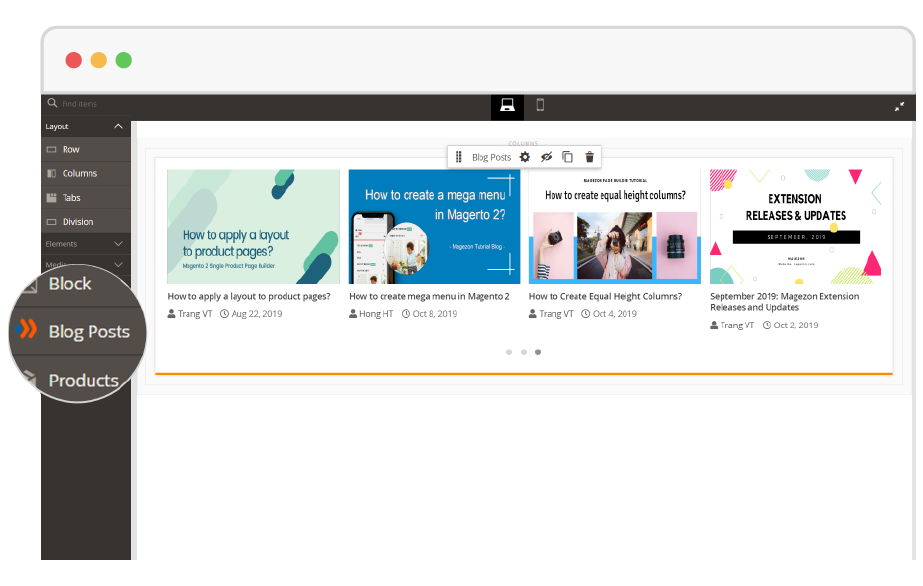Select the Columns layout element
The height and width of the screenshot is (586, 923).
tap(80, 174)
